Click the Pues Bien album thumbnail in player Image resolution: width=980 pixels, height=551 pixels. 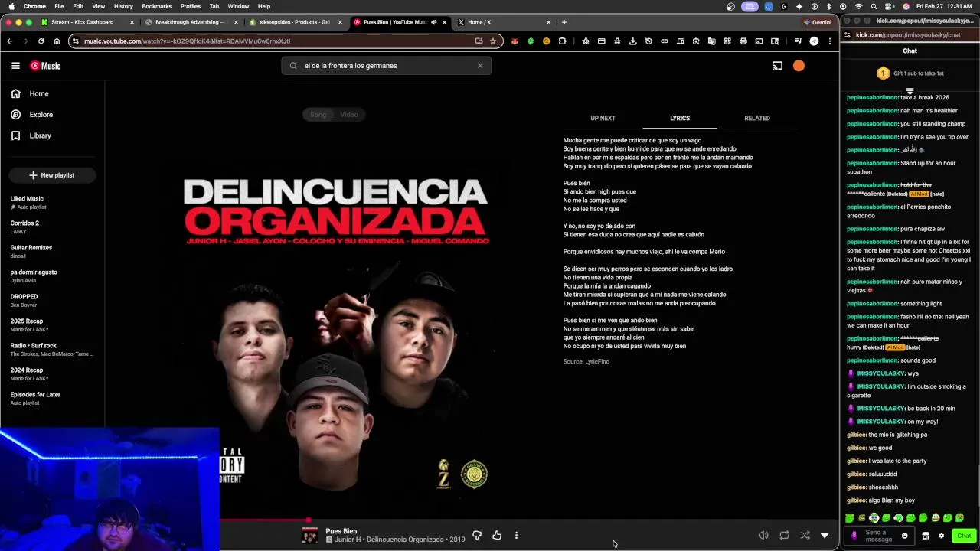(x=309, y=536)
